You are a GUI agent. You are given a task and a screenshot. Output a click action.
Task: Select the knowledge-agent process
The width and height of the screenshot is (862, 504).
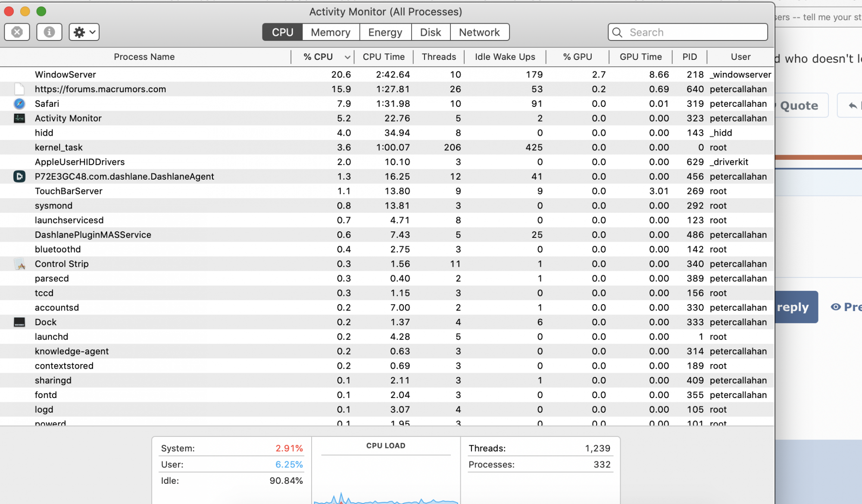(387, 352)
